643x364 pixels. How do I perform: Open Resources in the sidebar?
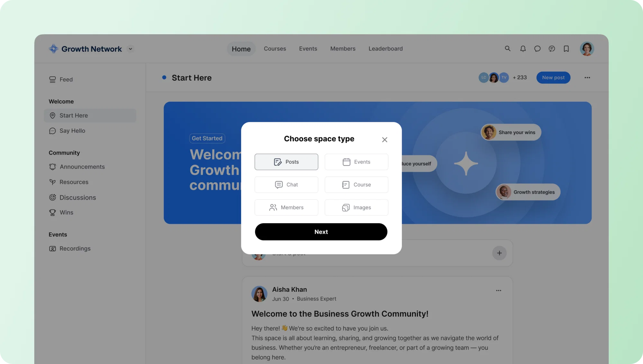[x=69, y=182]
